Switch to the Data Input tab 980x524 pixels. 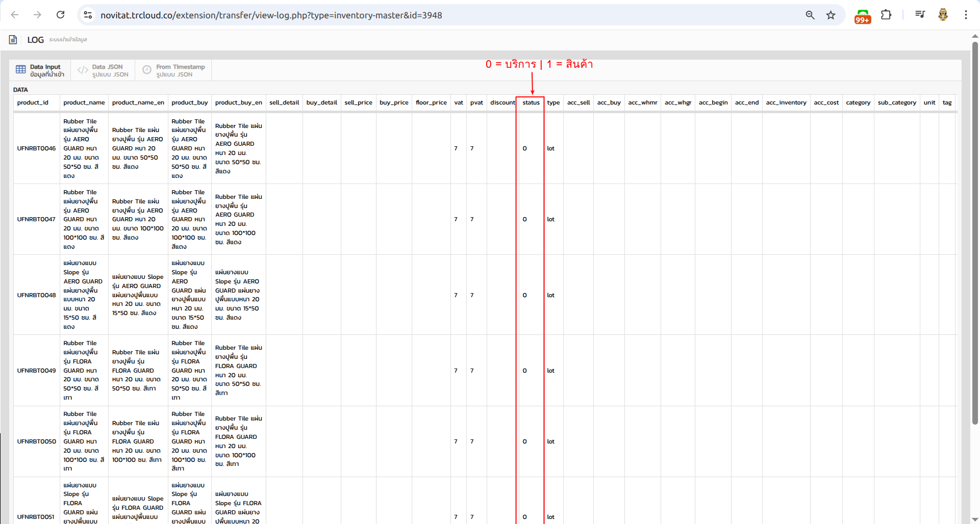(40, 70)
